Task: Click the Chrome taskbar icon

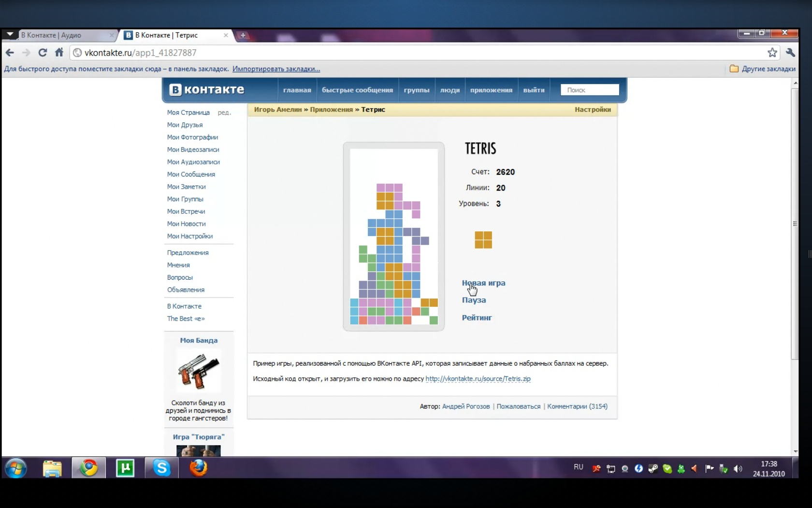Action: [x=89, y=468]
